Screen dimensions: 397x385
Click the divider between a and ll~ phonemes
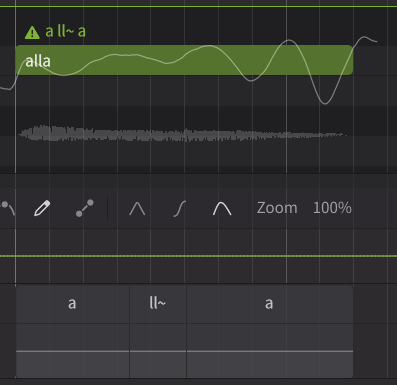click(x=130, y=331)
